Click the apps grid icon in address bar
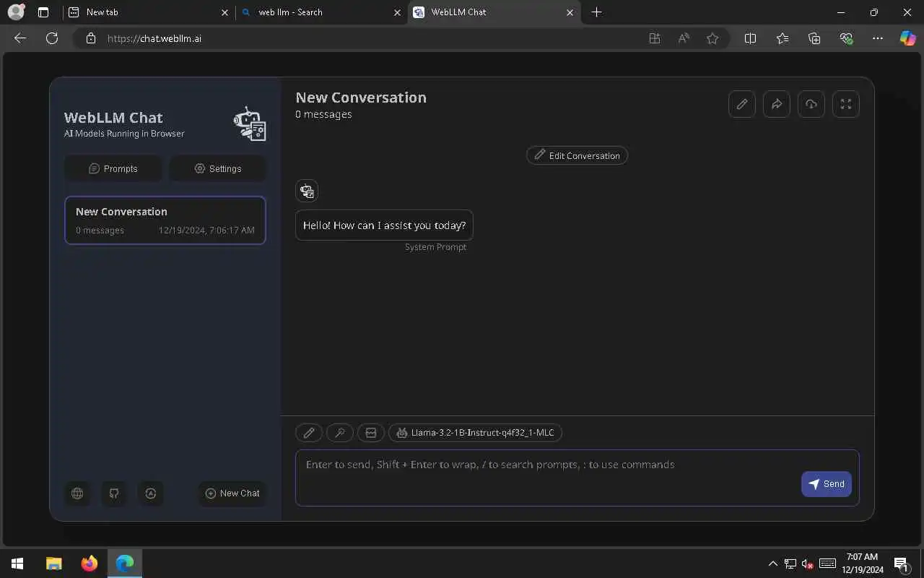The width and height of the screenshot is (924, 578). click(x=655, y=38)
